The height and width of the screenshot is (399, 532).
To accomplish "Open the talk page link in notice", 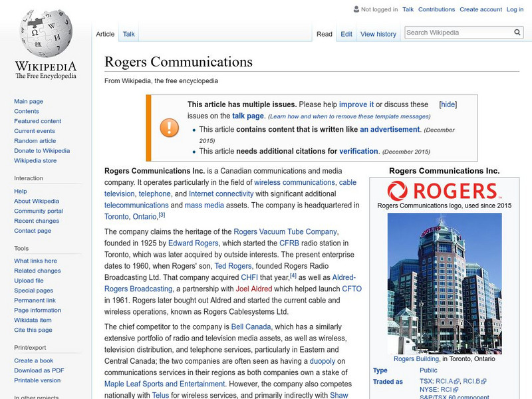I will coord(247,116).
